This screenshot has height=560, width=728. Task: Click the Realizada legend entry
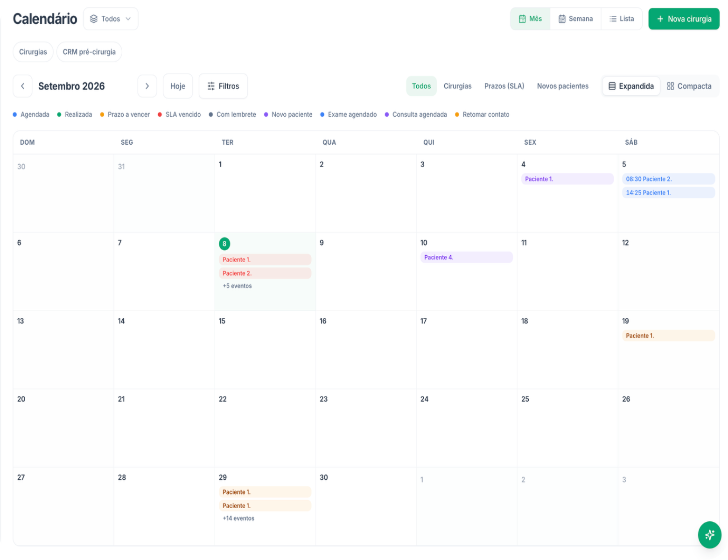pos(75,115)
